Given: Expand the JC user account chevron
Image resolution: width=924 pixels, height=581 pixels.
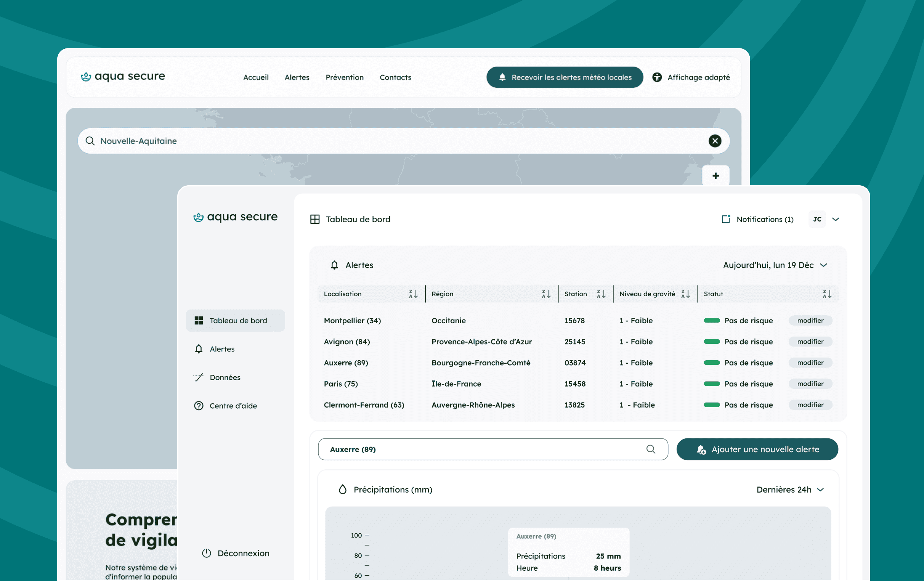Looking at the screenshot, I should [836, 219].
